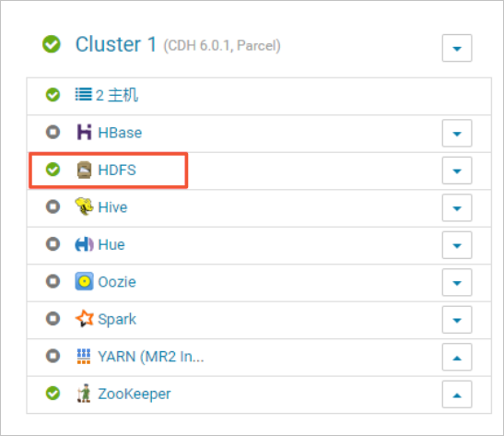Viewport: 504px width, 436px height.
Task: Open the Cluster 1 actions dropdown
Action: [x=457, y=48]
